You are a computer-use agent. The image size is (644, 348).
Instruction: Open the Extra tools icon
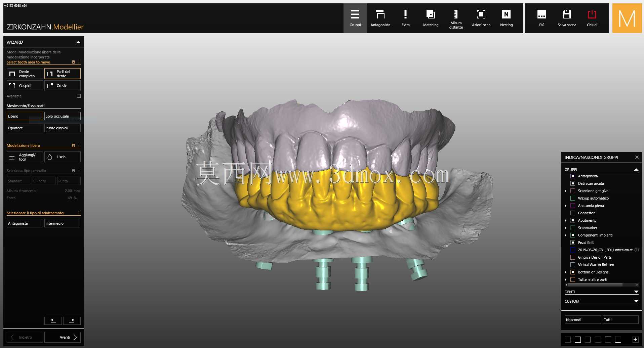(405, 18)
